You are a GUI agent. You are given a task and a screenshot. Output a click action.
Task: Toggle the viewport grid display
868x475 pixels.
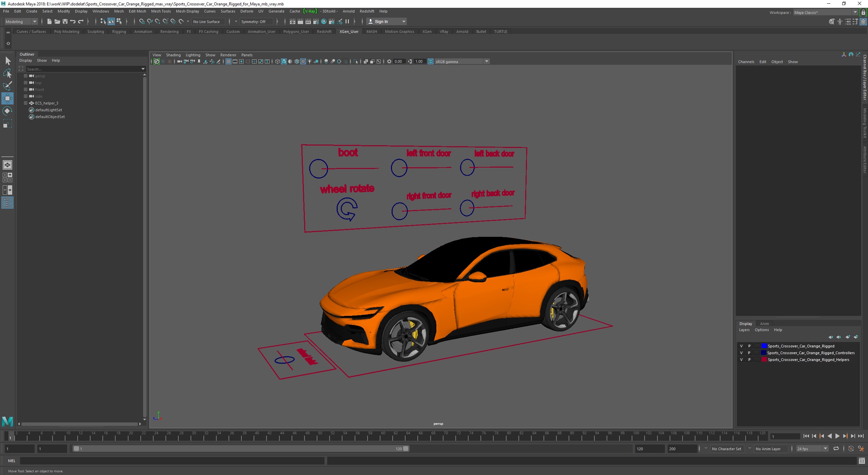point(229,61)
